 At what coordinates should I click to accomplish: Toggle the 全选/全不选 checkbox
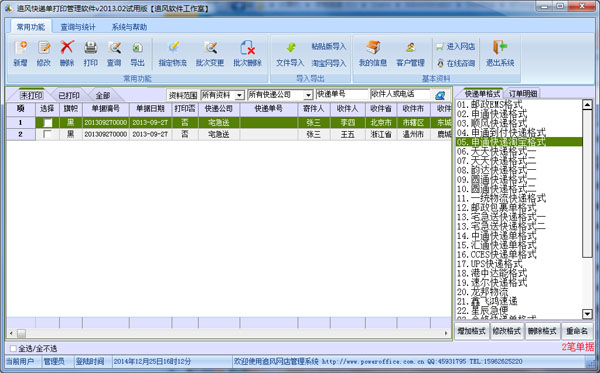pyautogui.click(x=13, y=349)
